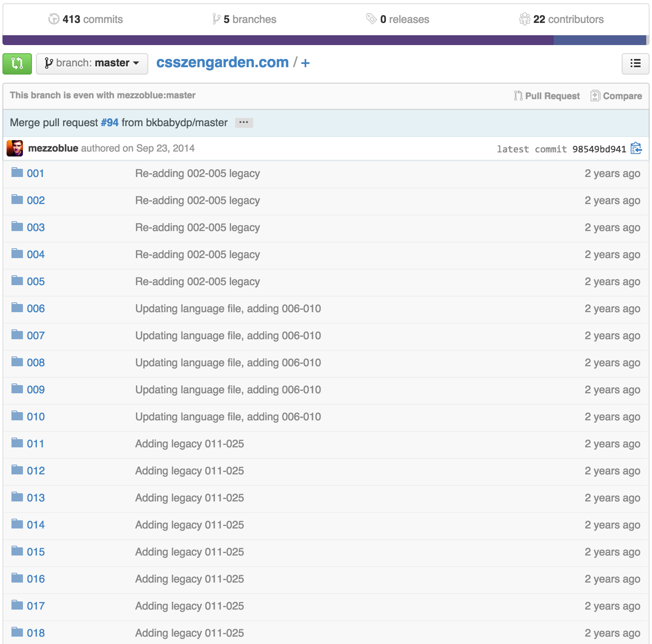Open the Compare link
Image resolution: width=652 pixels, height=644 pixels.
click(x=616, y=96)
